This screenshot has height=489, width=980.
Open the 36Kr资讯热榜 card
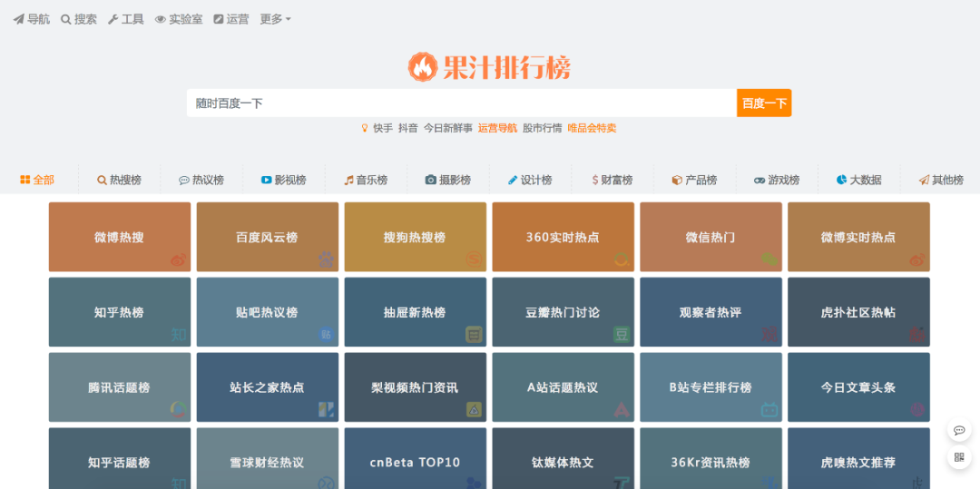[710, 458]
